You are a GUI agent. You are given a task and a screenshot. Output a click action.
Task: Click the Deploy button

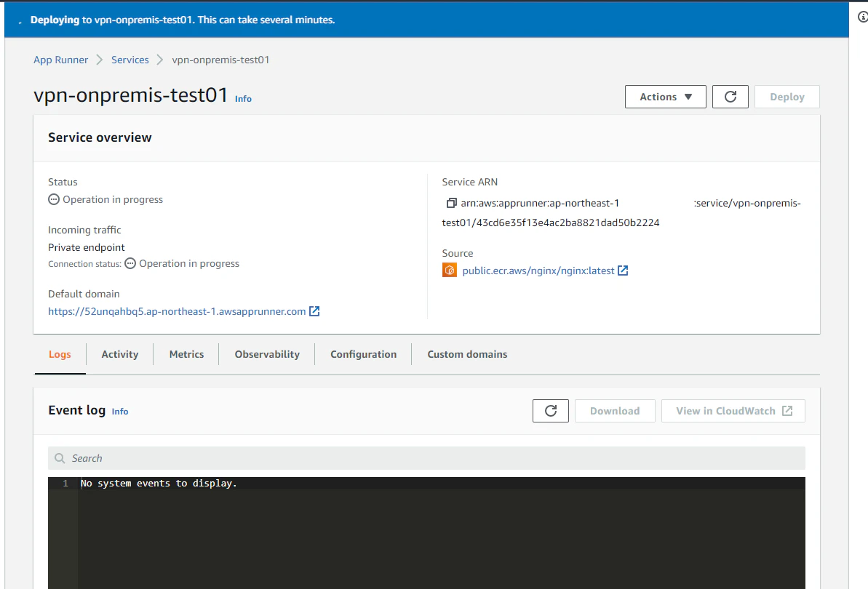(787, 97)
